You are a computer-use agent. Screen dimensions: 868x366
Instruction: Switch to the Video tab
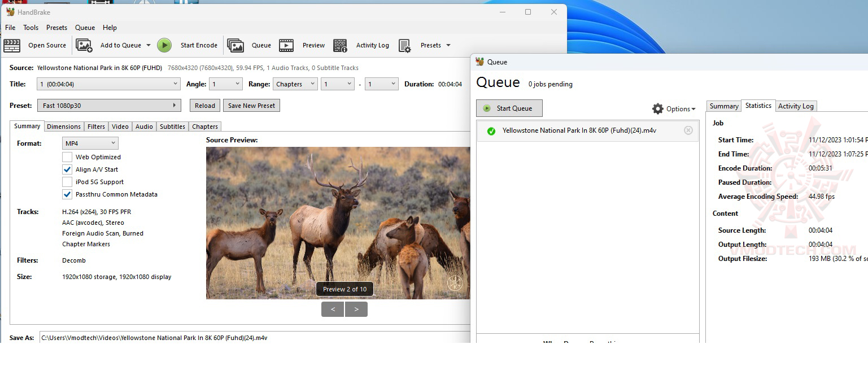pyautogui.click(x=120, y=127)
